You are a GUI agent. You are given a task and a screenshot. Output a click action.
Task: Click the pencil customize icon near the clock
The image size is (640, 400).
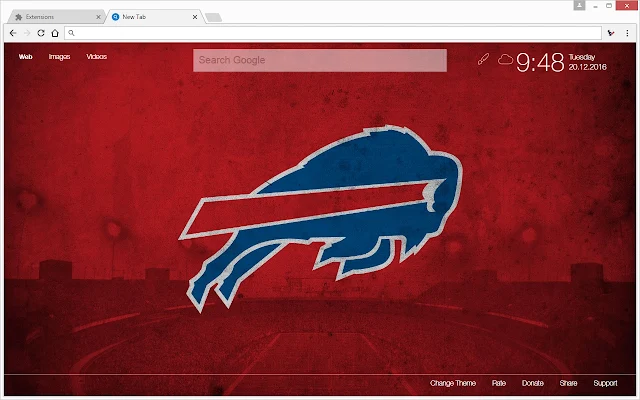[483, 60]
